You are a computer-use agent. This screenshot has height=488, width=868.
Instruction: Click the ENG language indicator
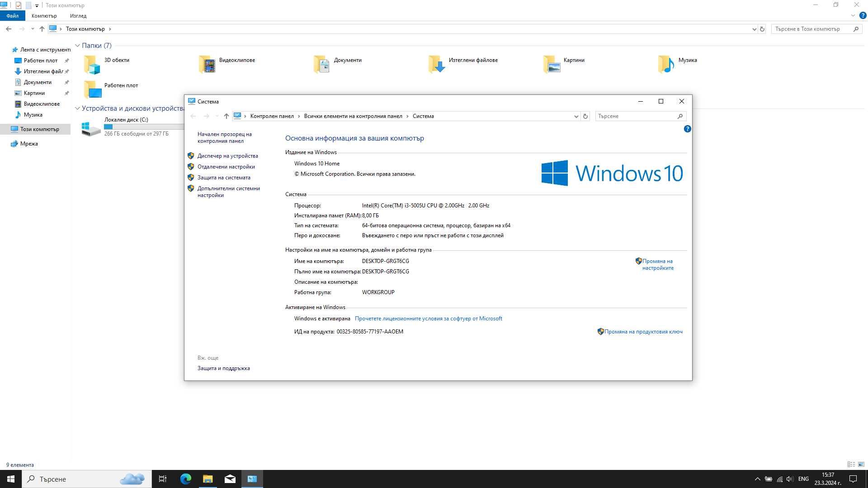click(803, 479)
